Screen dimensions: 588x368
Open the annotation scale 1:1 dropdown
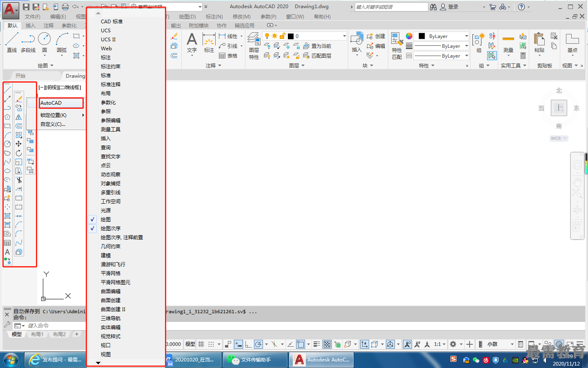[x=440, y=344]
